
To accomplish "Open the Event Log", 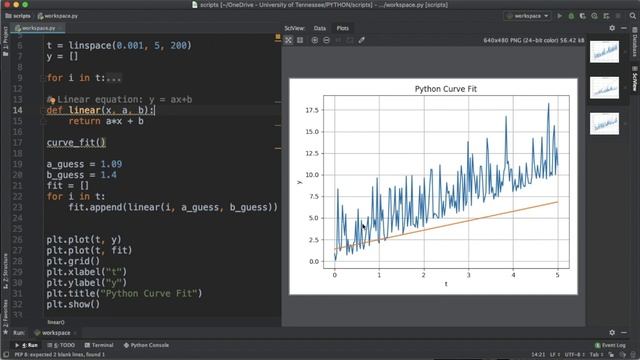I will coord(610,345).
